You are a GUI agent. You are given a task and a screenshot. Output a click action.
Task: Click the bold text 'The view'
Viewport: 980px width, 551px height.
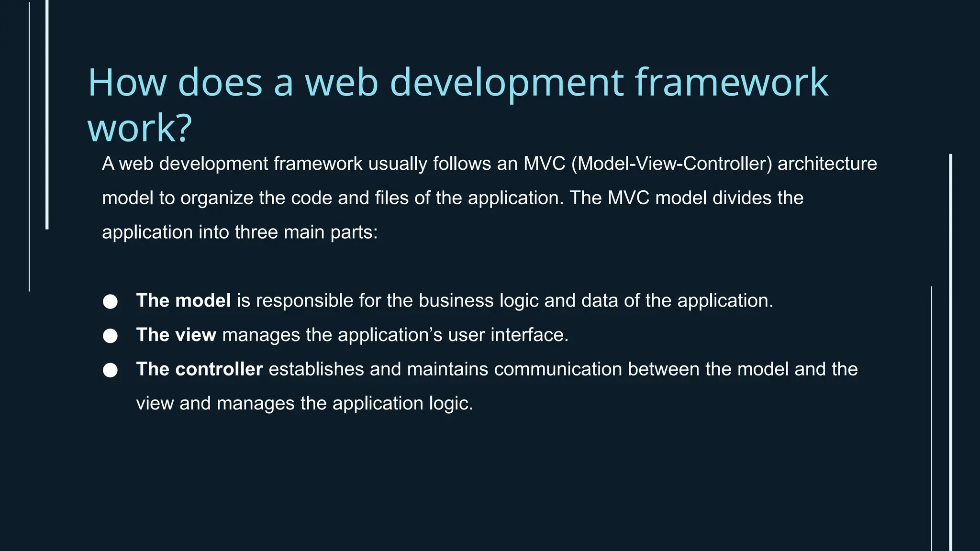point(176,335)
